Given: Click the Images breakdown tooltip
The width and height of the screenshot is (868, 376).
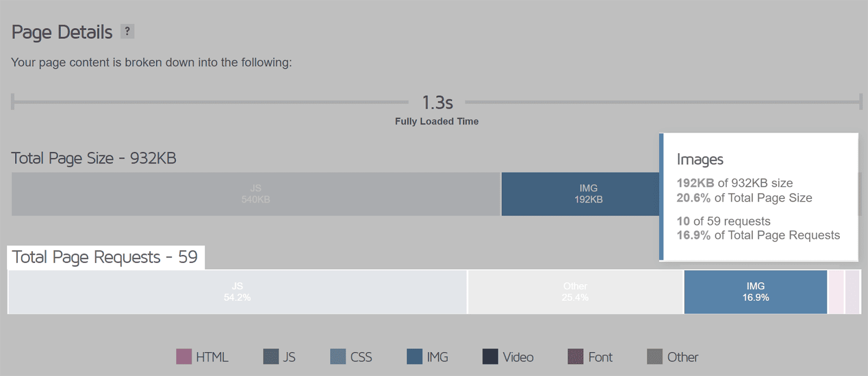Looking at the screenshot, I should (x=758, y=197).
